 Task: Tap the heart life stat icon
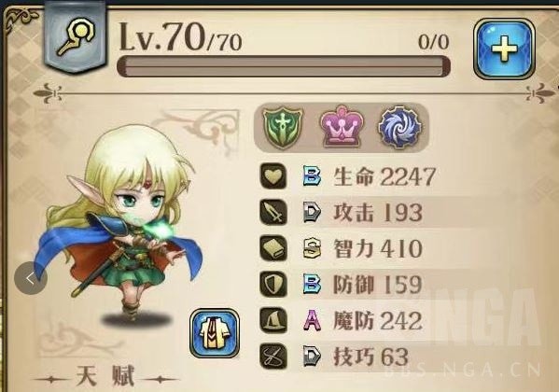[x=273, y=175]
